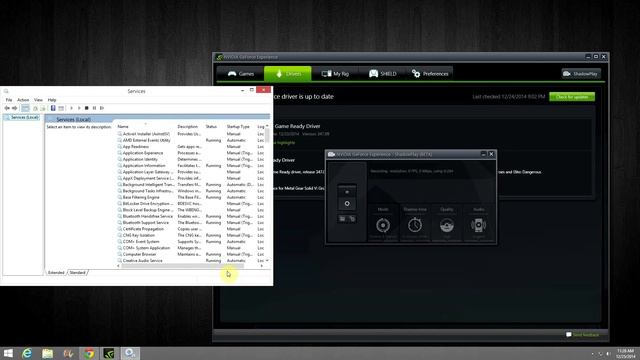Open ShadowPlay settings gear icon
This screenshot has height=360, width=640.
pyautogui.click(x=352, y=219)
